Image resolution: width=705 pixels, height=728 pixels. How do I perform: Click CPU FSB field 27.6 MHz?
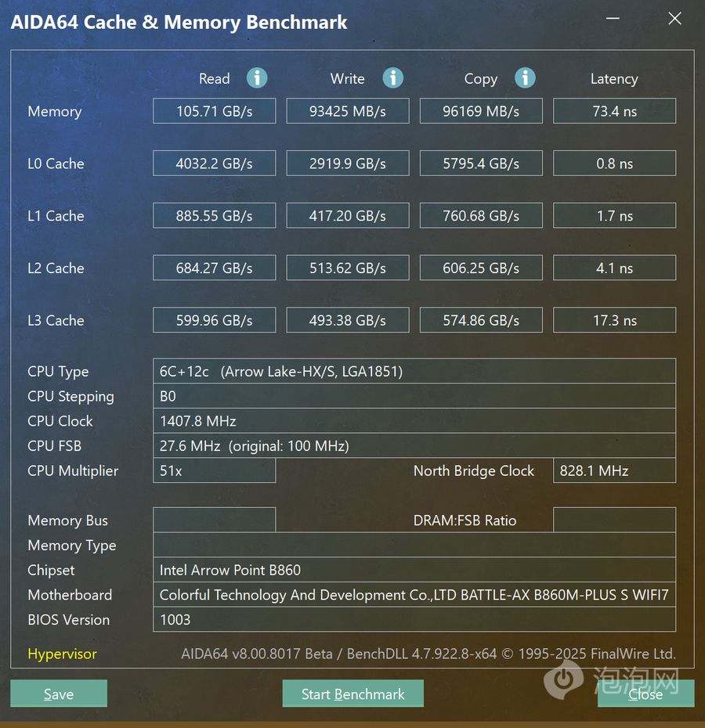coord(414,445)
